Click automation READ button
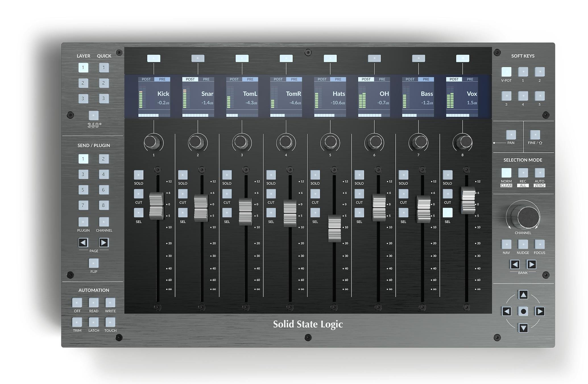This screenshot has width=588, height=384. (94, 303)
